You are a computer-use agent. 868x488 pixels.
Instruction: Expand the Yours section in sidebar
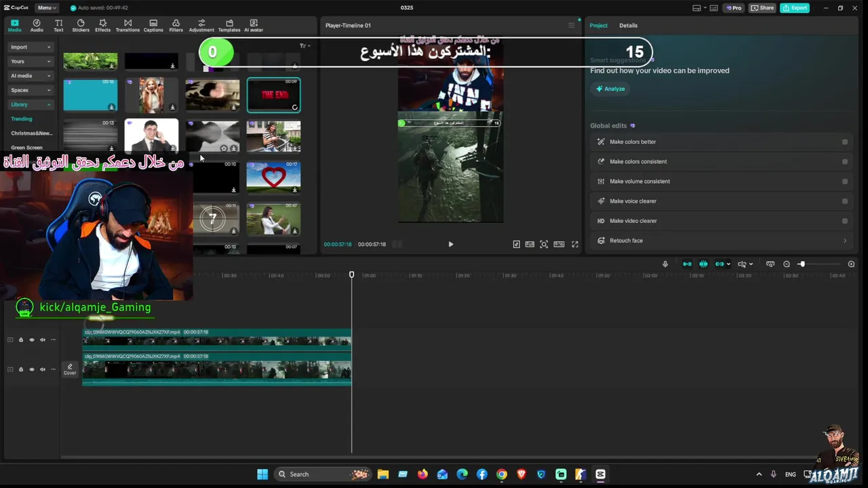31,61
